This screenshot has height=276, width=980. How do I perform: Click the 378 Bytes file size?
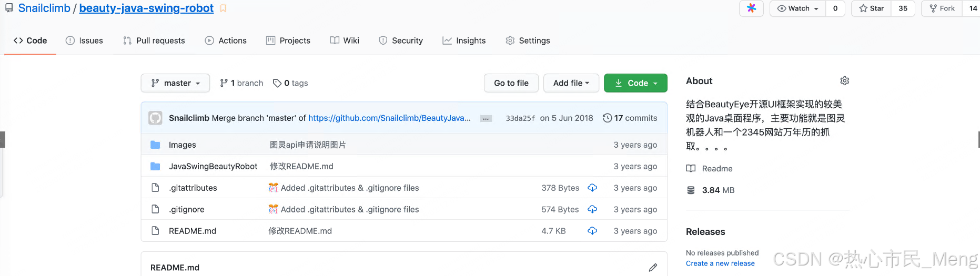tap(560, 188)
